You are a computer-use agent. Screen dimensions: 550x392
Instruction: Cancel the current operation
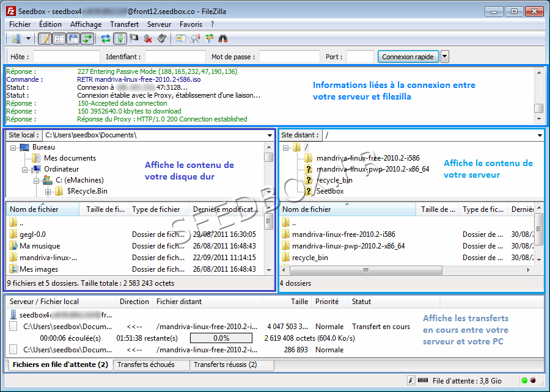point(133,38)
